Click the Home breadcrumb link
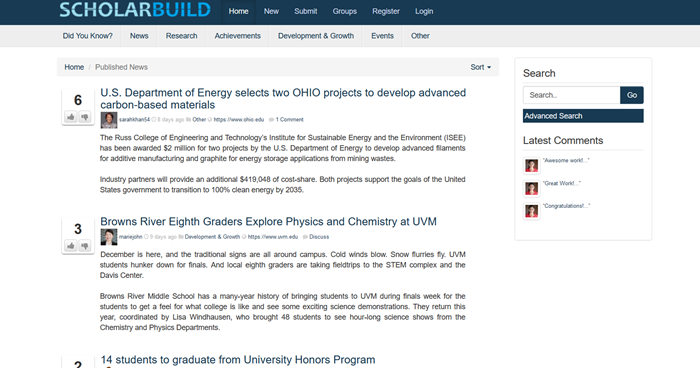Viewport: 700px width, 368px height. coord(74,67)
